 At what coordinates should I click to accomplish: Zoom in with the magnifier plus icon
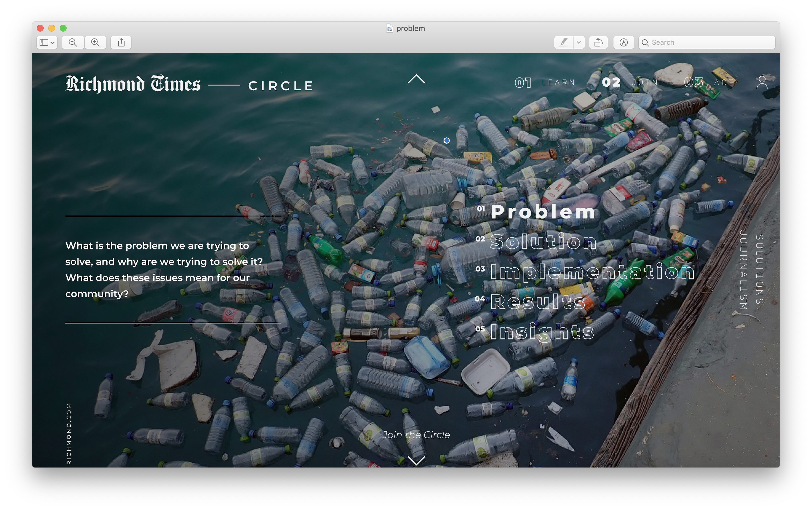click(x=96, y=42)
